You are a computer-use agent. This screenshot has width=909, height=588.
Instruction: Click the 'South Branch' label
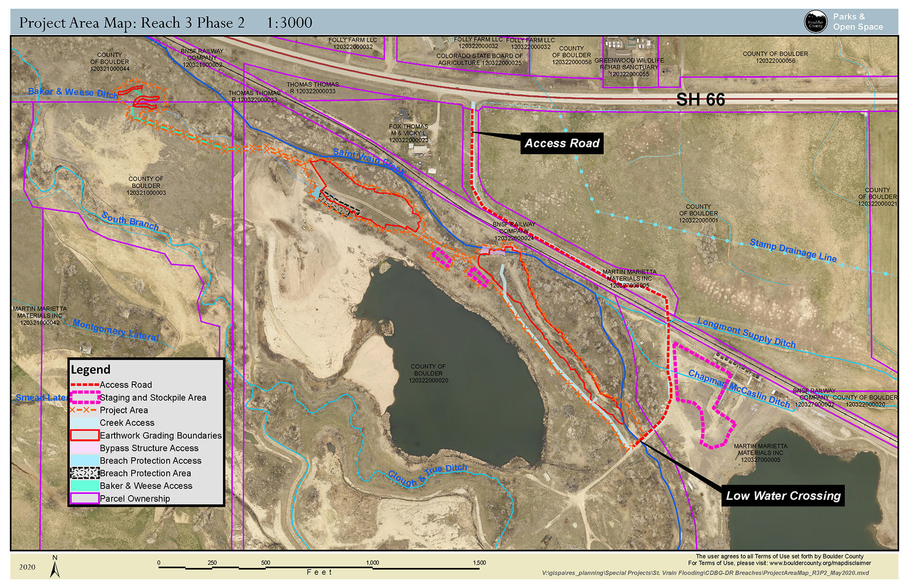coord(130,221)
